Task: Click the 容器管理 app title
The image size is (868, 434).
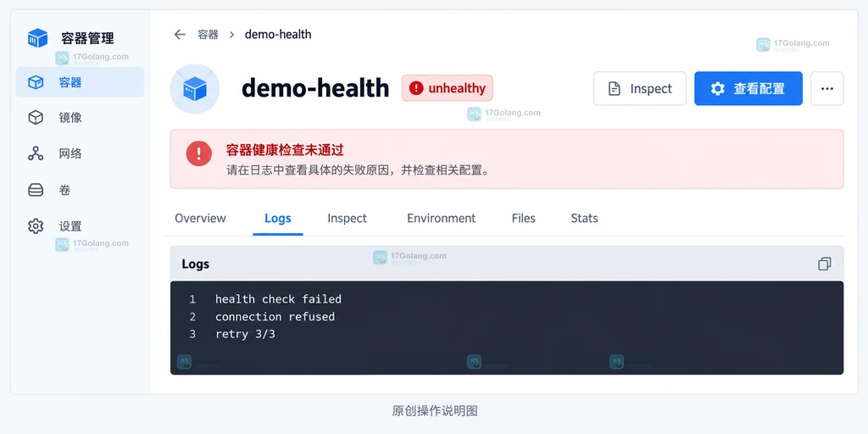Action: [87, 38]
